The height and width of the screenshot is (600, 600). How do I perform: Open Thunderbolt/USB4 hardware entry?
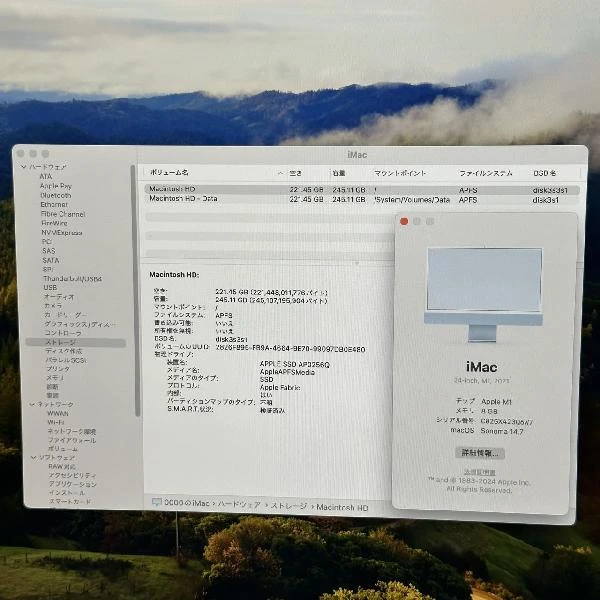click(x=72, y=279)
